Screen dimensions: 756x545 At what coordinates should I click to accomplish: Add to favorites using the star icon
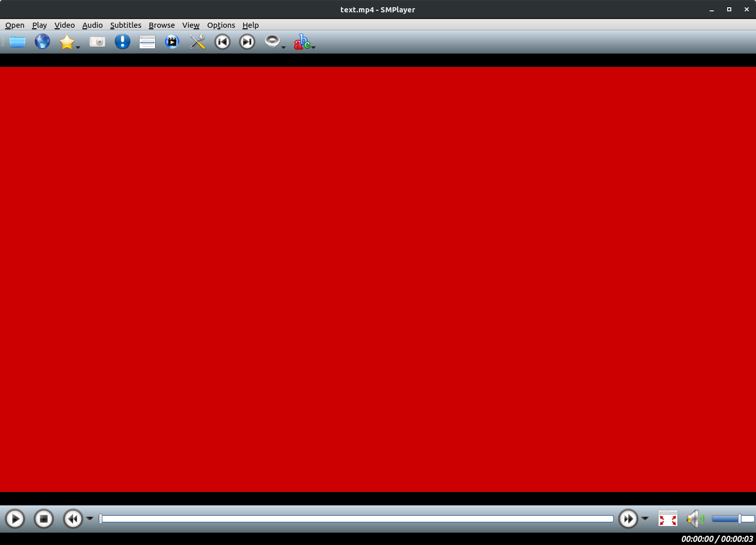(67, 42)
